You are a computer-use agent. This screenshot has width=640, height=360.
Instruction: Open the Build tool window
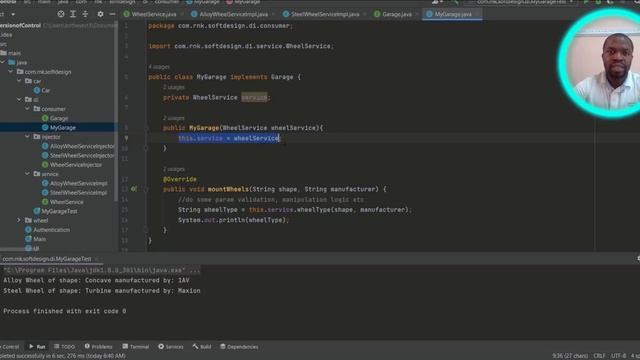pos(202,347)
